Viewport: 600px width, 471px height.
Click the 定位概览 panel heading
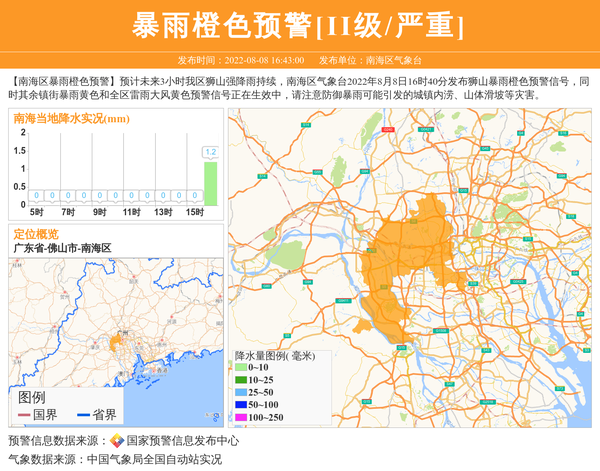(36, 233)
